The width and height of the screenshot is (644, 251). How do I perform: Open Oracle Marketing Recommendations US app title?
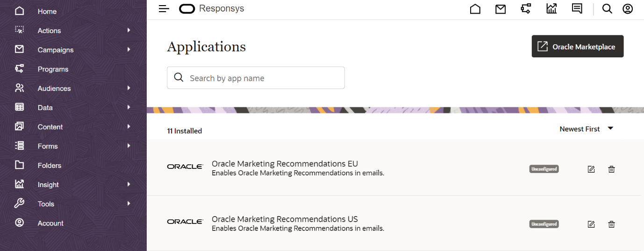pyautogui.click(x=285, y=219)
